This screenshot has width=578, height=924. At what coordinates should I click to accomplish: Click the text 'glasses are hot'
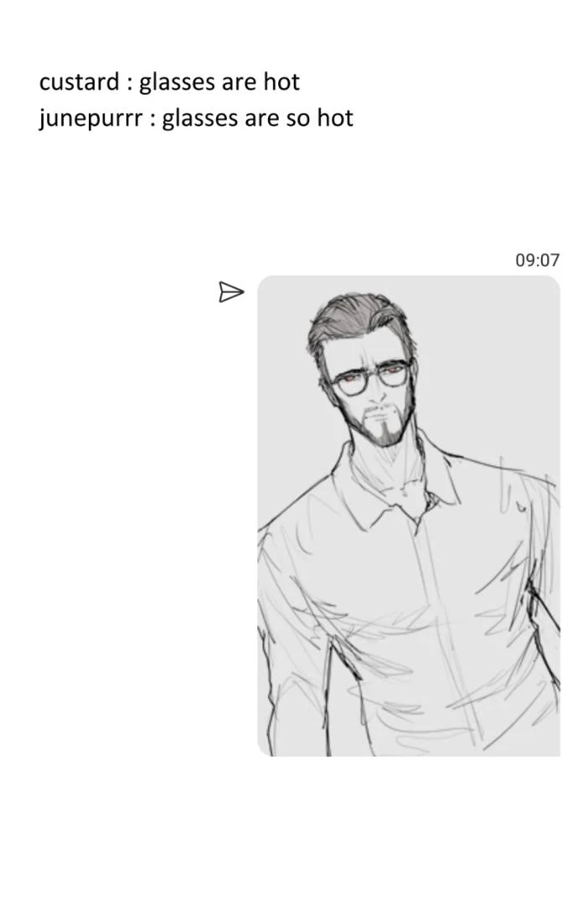pos(219,82)
